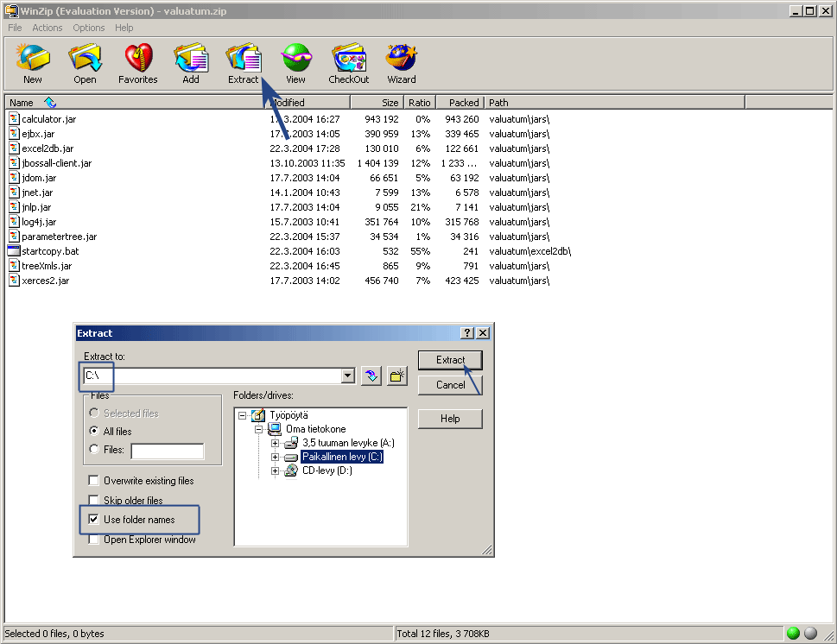
Task: Click the Extract button in dialog
Action: tap(450, 360)
